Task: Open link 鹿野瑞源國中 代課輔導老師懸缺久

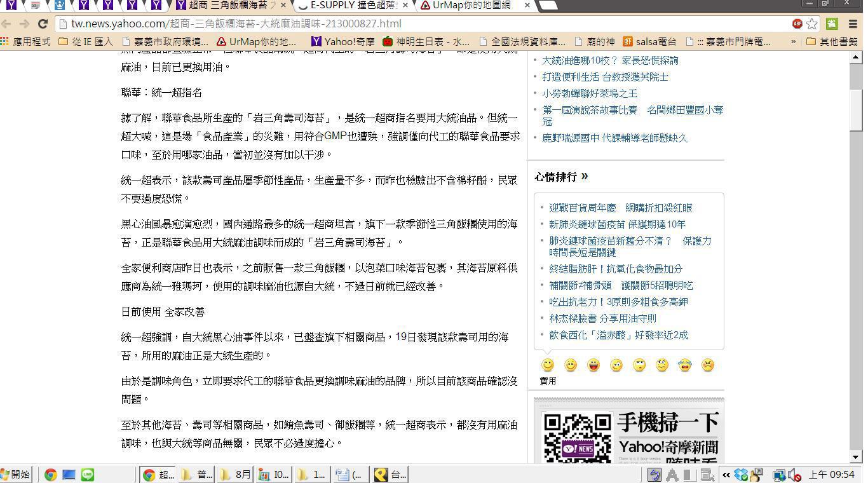Action: point(614,138)
